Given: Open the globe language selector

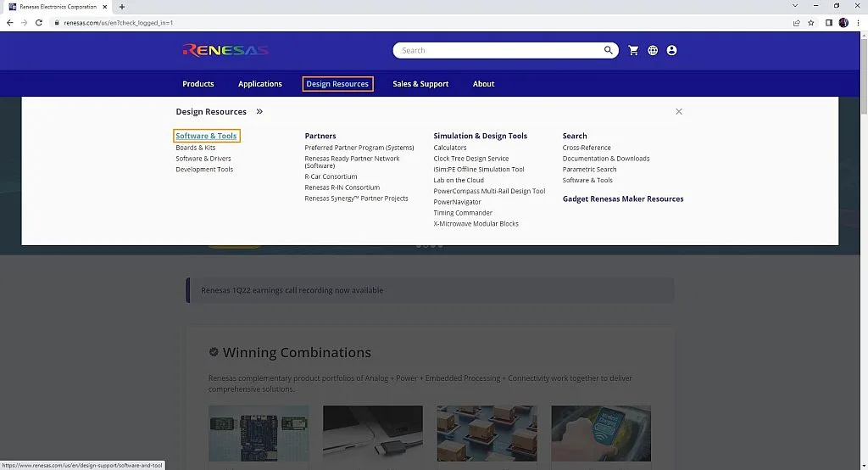Looking at the screenshot, I should tap(653, 50).
